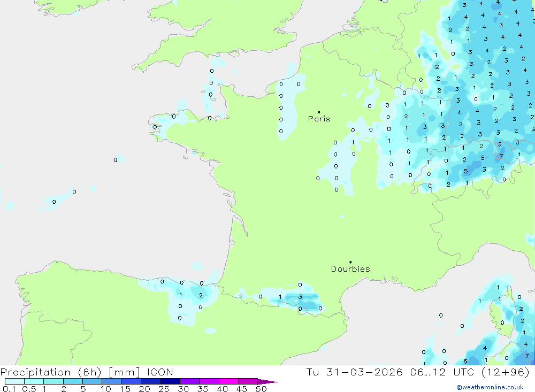Pick the legend swatch between 30 and 35
The height and width of the screenshot is (392, 535).
point(190,381)
